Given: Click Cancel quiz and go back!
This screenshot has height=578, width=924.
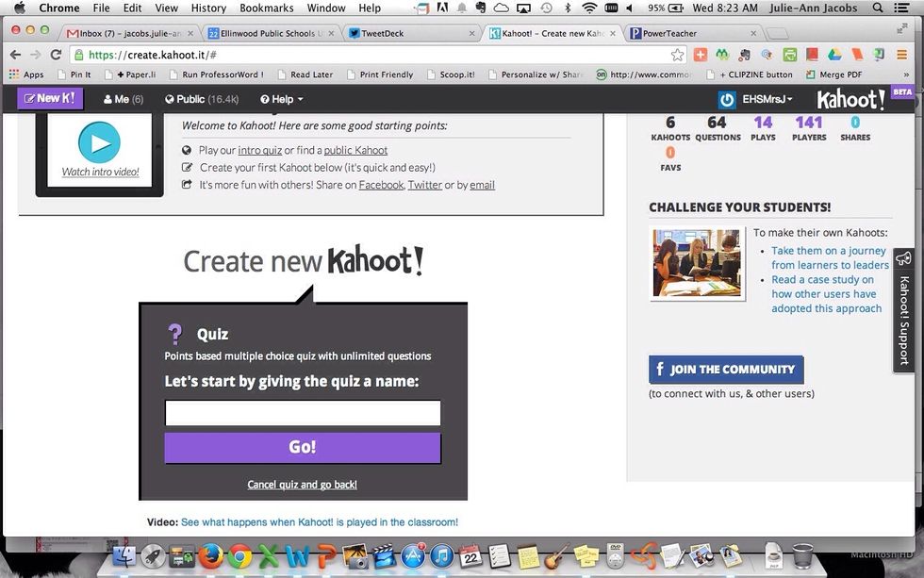Looking at the screenshot, I should 303,485.
